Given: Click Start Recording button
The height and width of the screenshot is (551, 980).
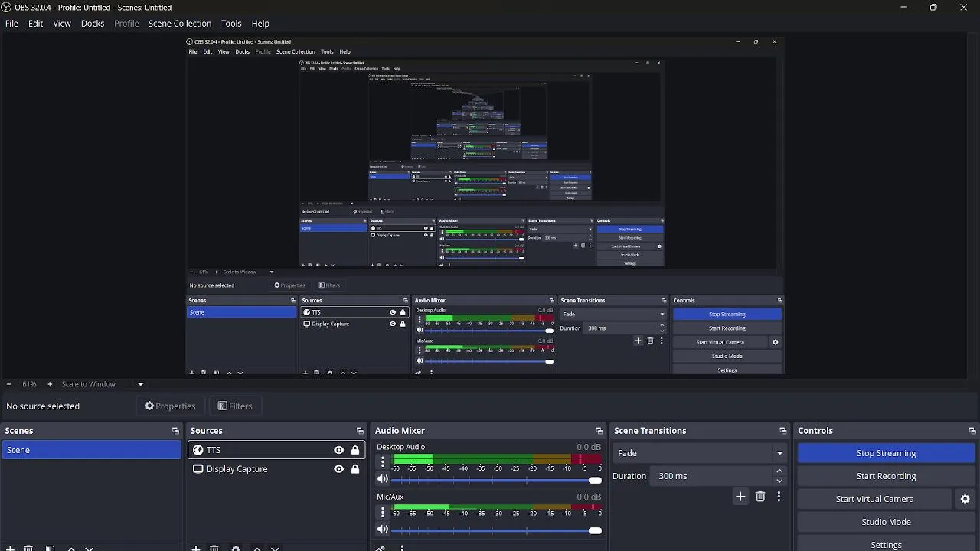Looking at the screenshot, I should pos(886,476).
